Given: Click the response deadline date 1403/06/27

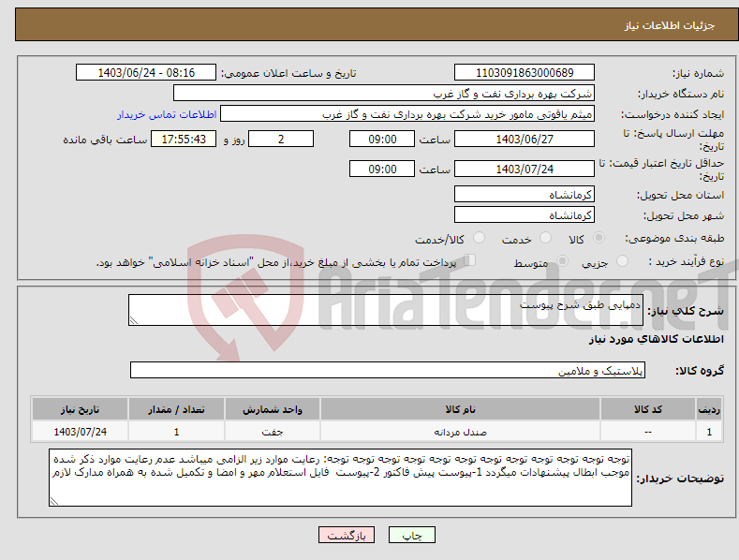Looking at the screenshot, I should click(x=525, y=139).
